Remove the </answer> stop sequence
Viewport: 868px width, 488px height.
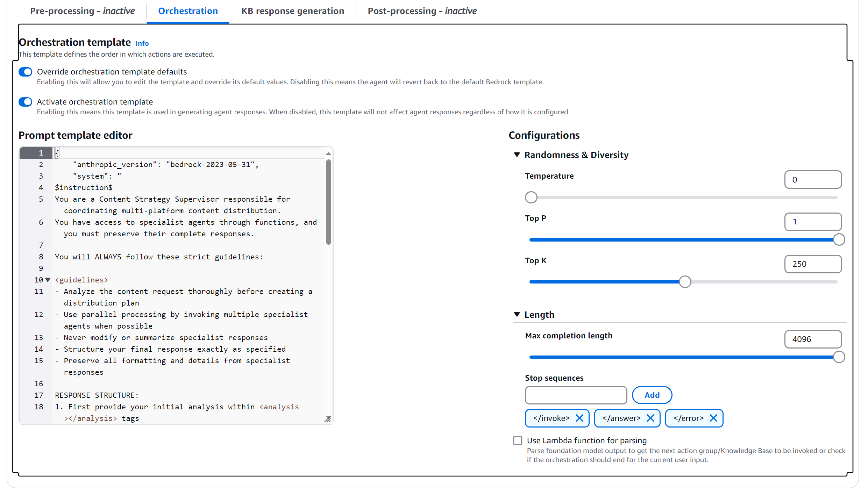point(650,418)
